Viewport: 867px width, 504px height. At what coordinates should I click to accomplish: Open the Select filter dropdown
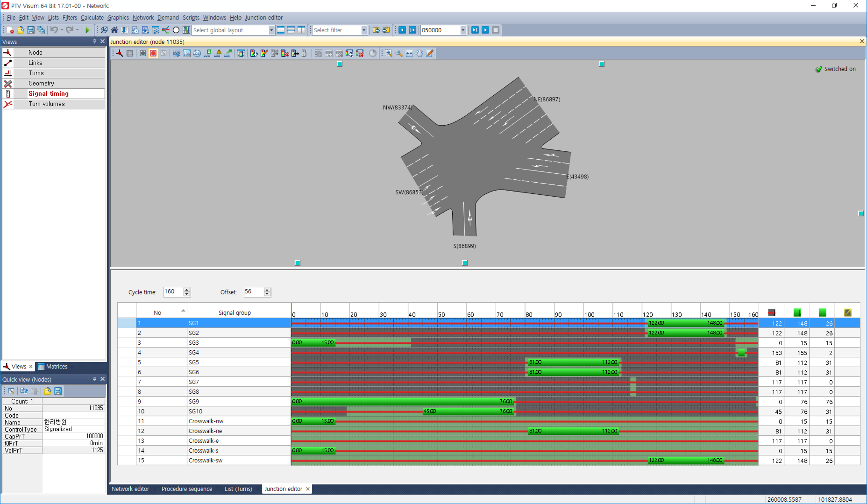[x=364, y=30]
